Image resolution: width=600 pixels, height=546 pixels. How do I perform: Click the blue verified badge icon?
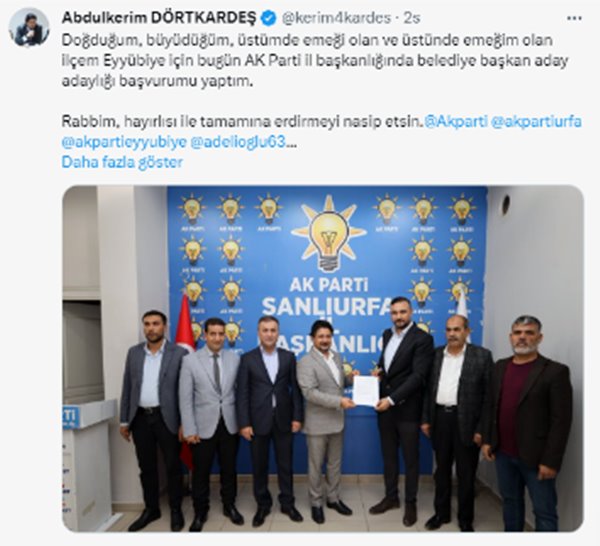click(x=269, y=18)
